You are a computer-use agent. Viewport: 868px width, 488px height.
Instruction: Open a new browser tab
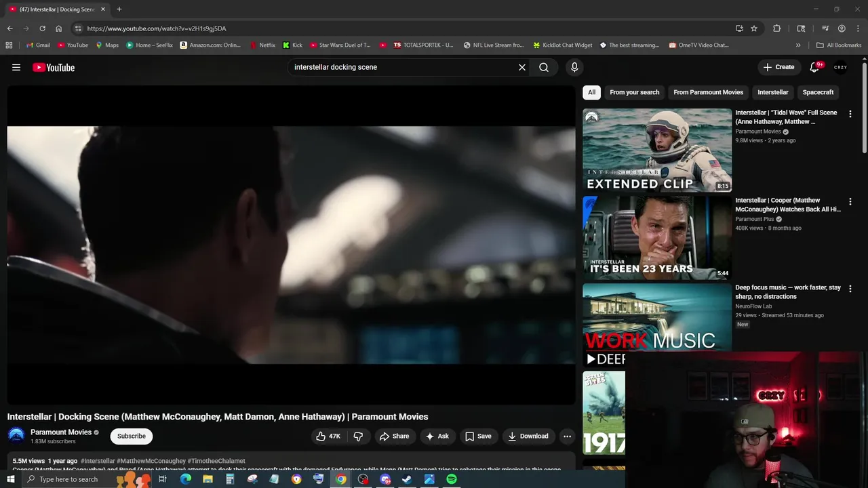click(x=119, y=9)
